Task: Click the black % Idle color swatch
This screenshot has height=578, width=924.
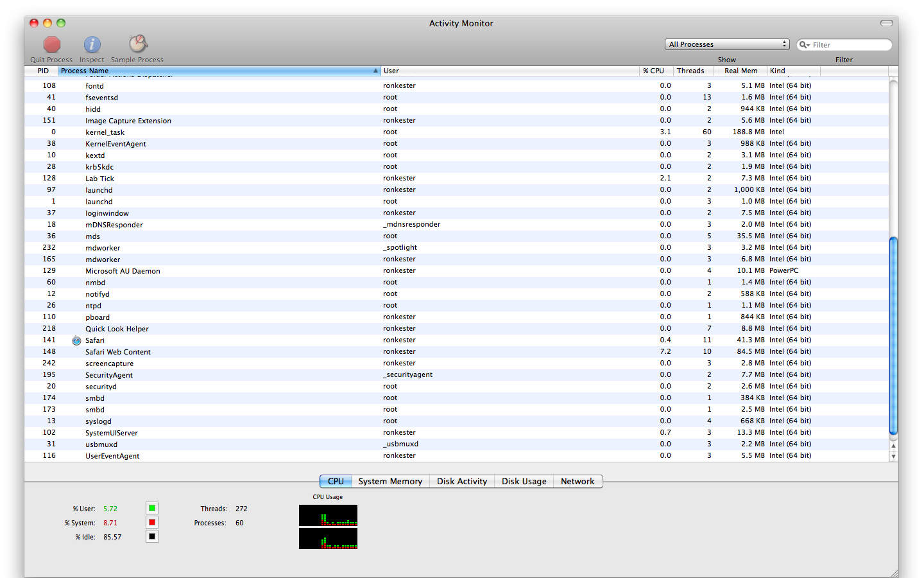Action: click(152, 536)
